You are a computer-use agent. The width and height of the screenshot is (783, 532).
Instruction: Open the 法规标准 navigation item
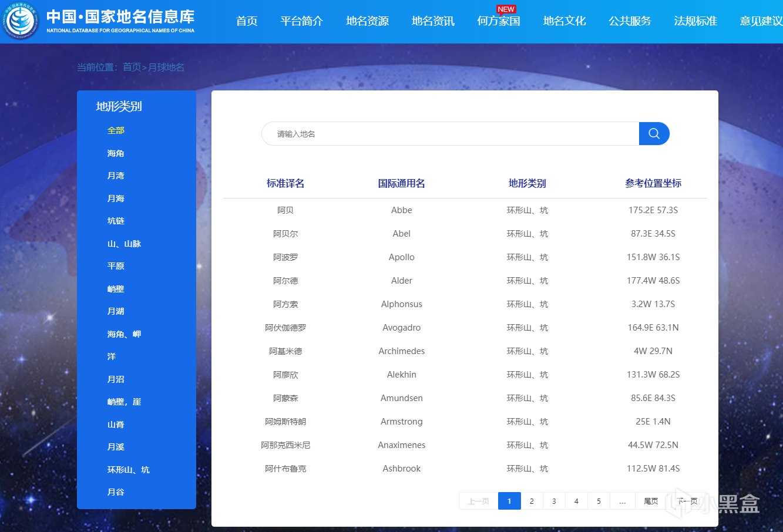(696, 21)
